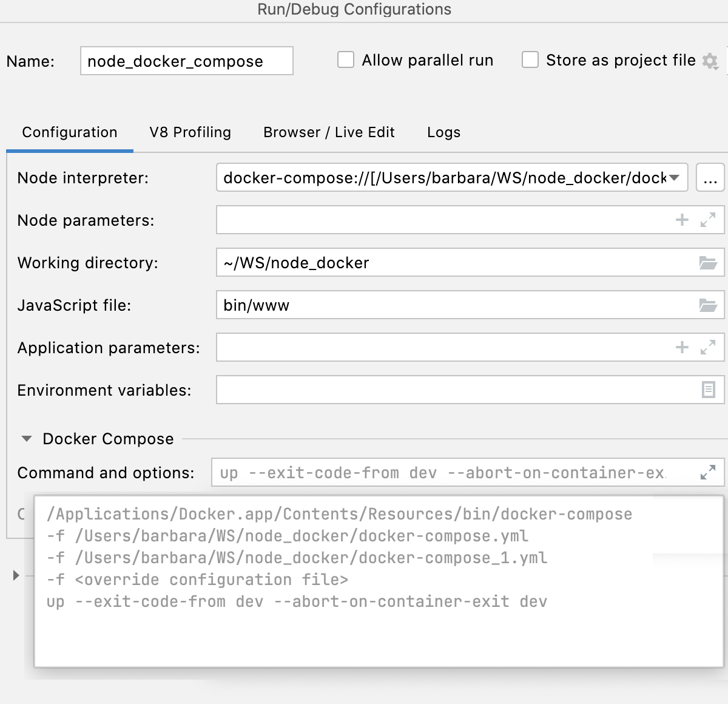Browse for Working directory using the folder icon

709,262
